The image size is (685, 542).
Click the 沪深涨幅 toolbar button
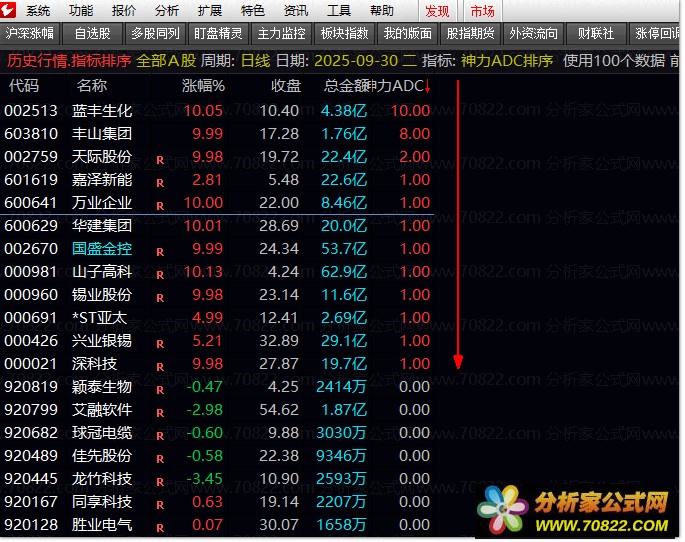click(30, 34)
